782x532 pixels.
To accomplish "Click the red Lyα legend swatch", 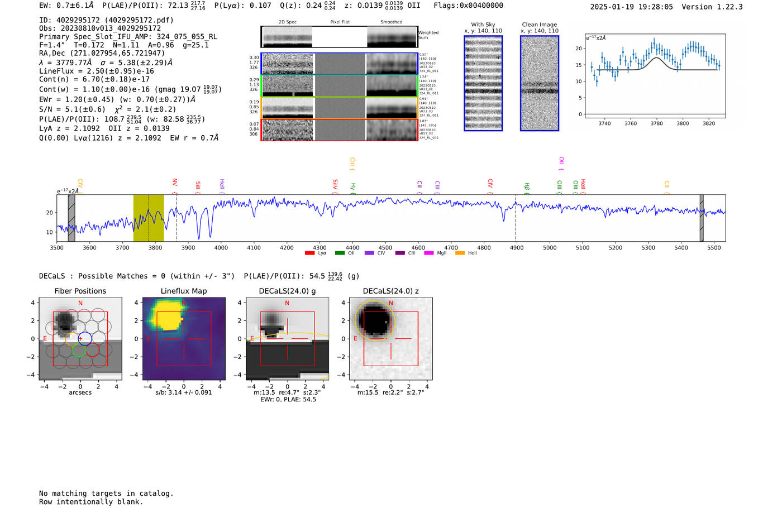I will (309, 253).
